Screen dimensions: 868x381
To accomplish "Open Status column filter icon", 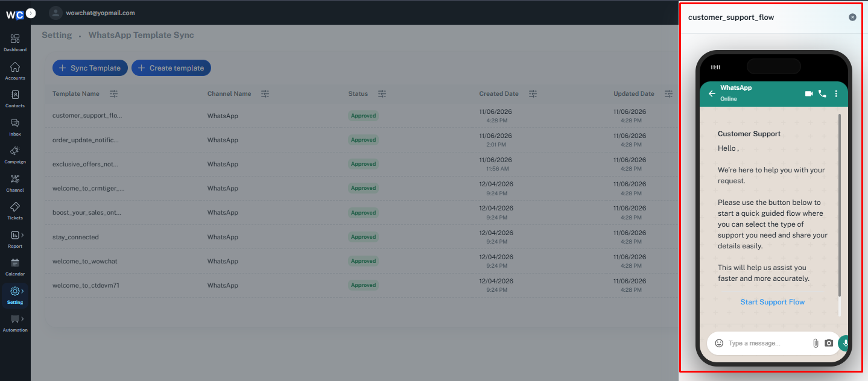I will pos(382,94).
